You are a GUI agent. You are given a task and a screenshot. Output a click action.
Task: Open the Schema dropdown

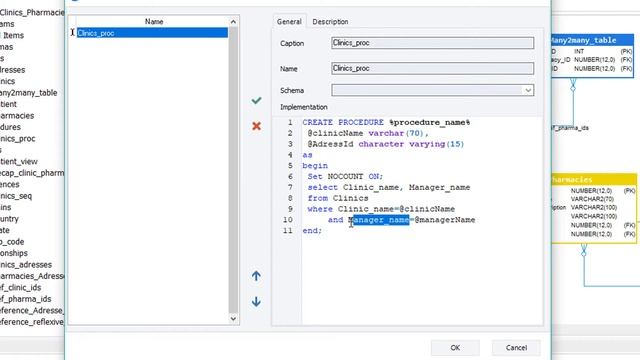coord(528,90)
